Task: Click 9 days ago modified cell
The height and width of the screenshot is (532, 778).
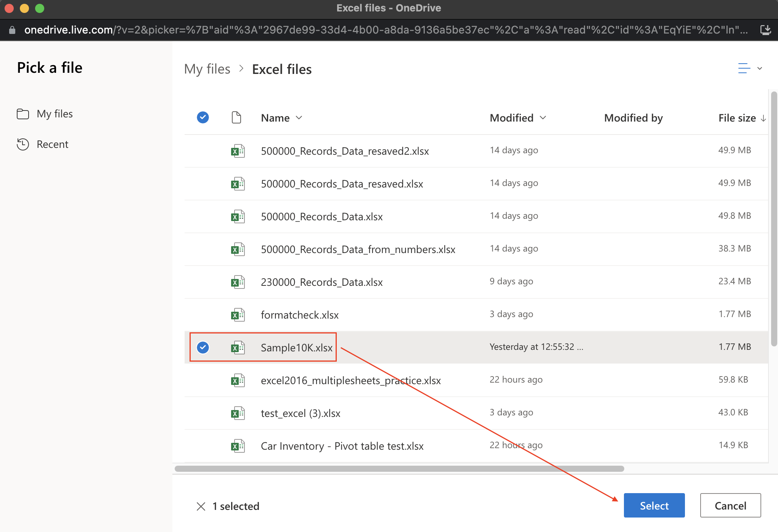Action: [x=511, y=281]
